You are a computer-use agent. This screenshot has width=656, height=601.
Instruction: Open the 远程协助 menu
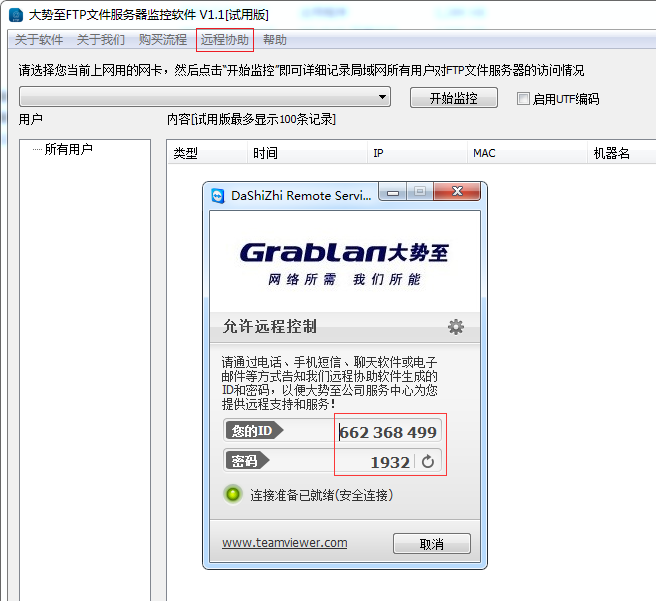pyautogui.click(x=225, y=40)
